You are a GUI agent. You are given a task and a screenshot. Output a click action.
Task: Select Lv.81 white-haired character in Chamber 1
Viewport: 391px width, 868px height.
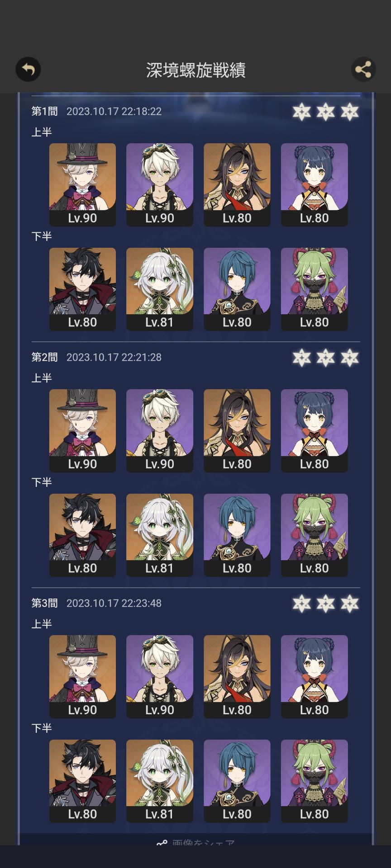click(160, 289)
